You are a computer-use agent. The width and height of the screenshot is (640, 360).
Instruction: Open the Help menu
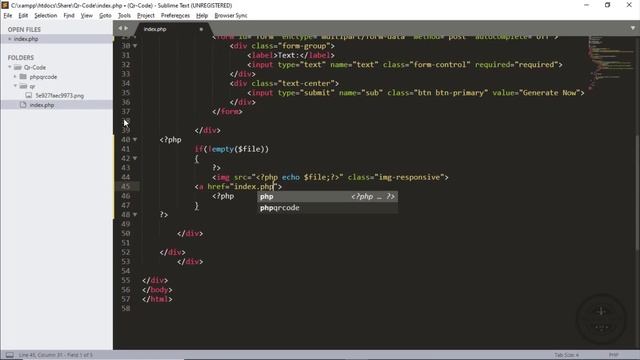coord(202,16)
